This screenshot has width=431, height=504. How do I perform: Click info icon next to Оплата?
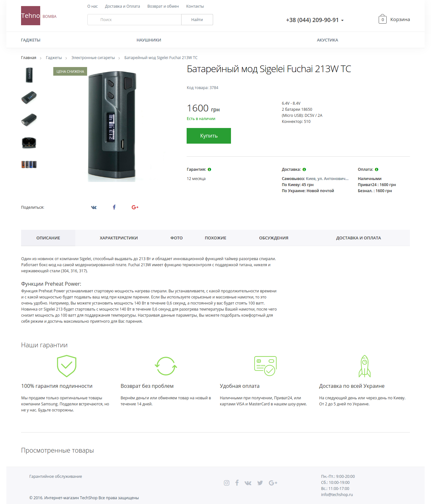pos(376,169)
